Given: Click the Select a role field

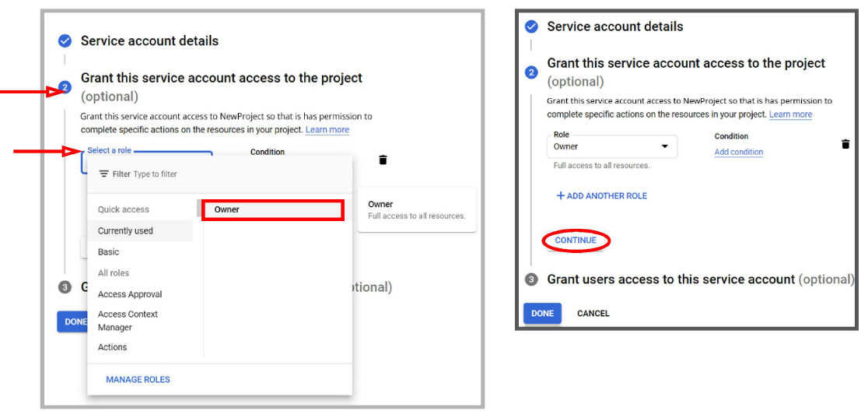Looking at the screenshot, I should click(x=147, y=162).
